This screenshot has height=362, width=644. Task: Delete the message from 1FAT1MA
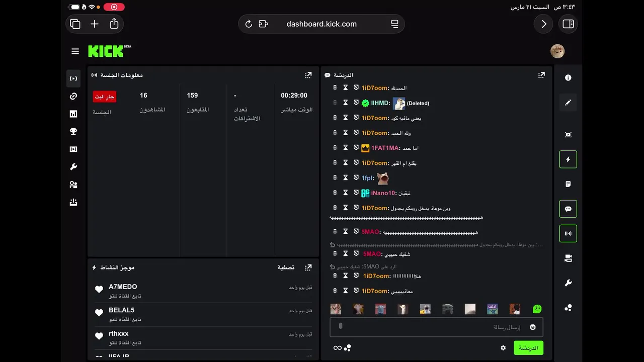click(335, 148)
